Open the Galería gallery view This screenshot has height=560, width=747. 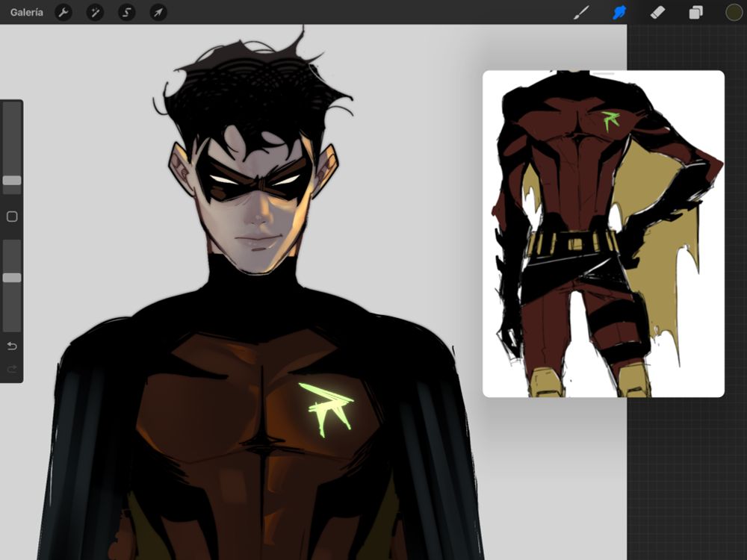(x=27, y=13)
